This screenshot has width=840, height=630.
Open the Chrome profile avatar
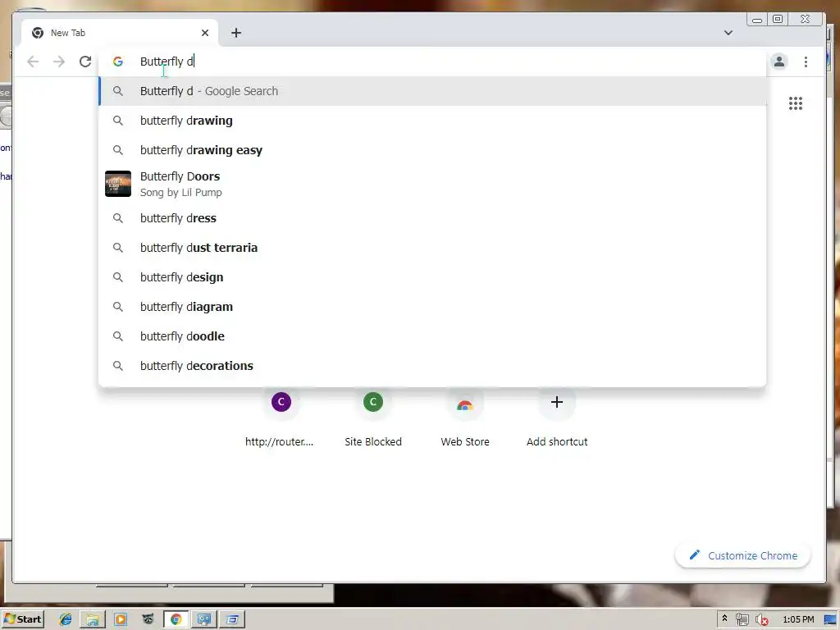point(779,62)
